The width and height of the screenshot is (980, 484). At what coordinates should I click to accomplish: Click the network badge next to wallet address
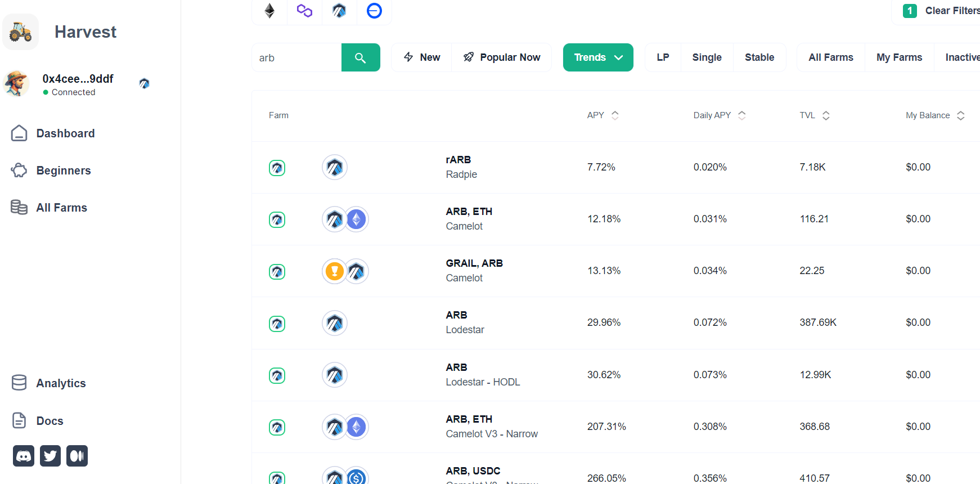145,84
